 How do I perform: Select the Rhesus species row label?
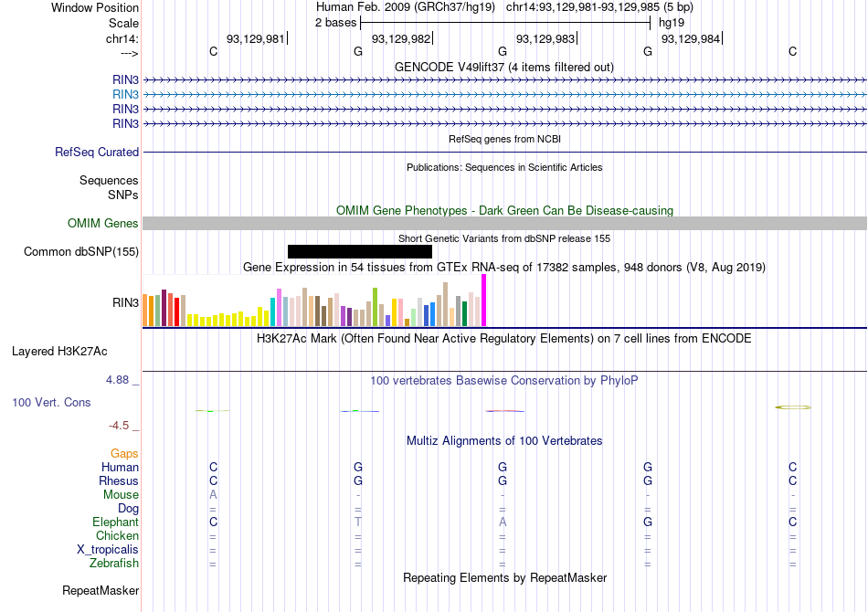(119, 481)
